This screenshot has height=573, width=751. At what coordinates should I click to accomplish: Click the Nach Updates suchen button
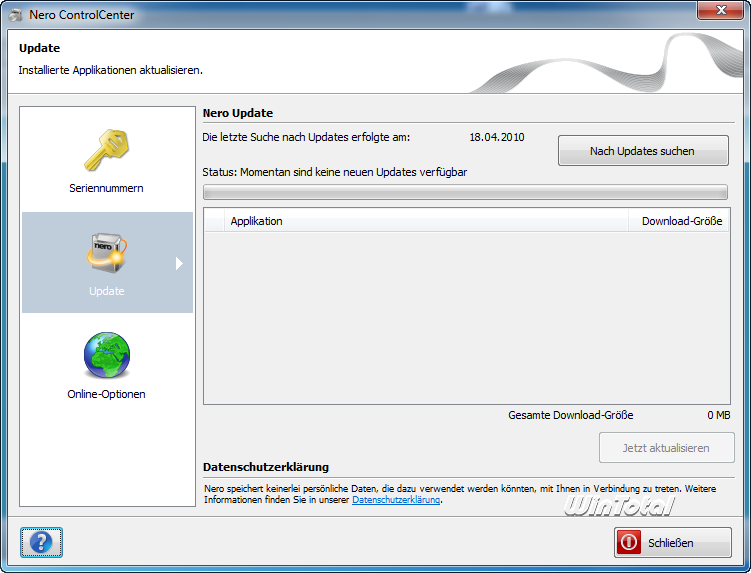(x=643, y=151)
